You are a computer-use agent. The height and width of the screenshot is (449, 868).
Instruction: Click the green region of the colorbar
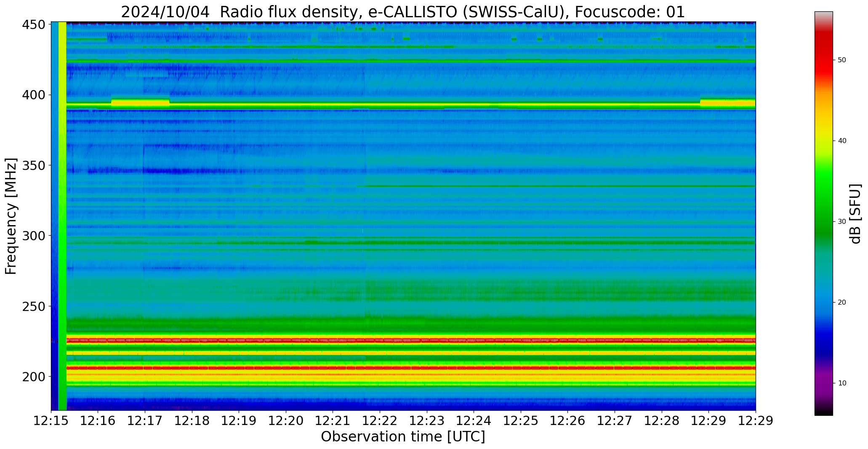point(823,202)
